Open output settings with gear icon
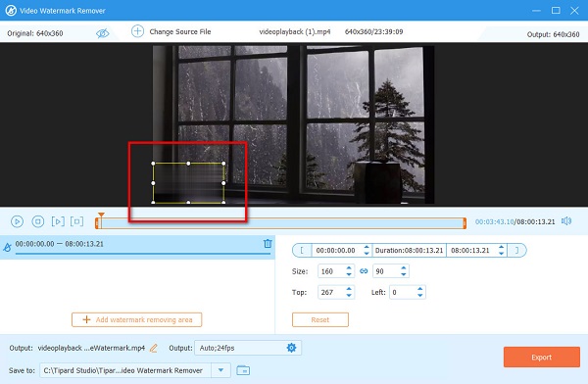This screenshot has height=384, width=588. click(291, 348)
